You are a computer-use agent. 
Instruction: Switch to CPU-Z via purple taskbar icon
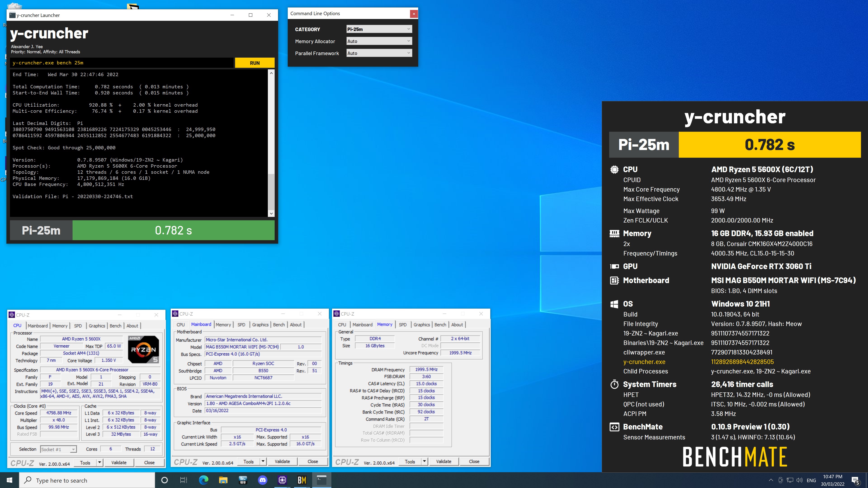(282, 480)
